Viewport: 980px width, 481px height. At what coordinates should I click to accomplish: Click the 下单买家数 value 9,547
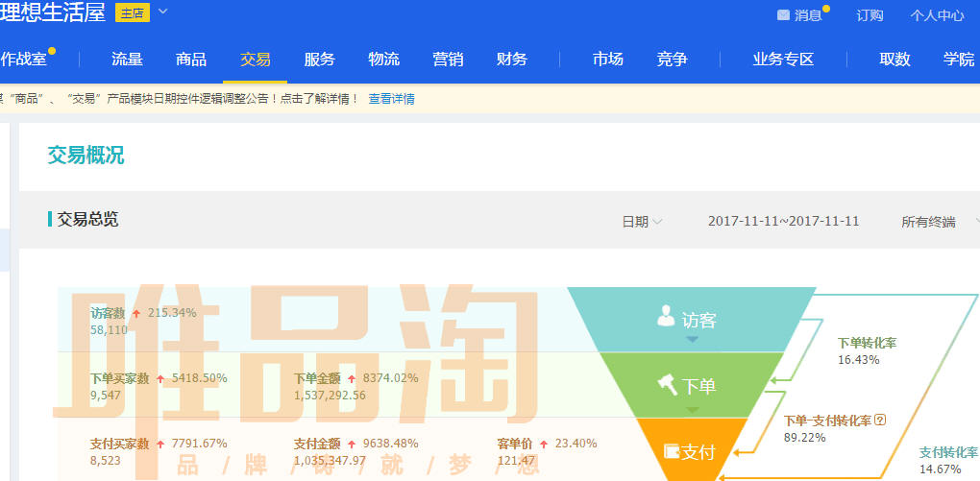tap(105, 395)
